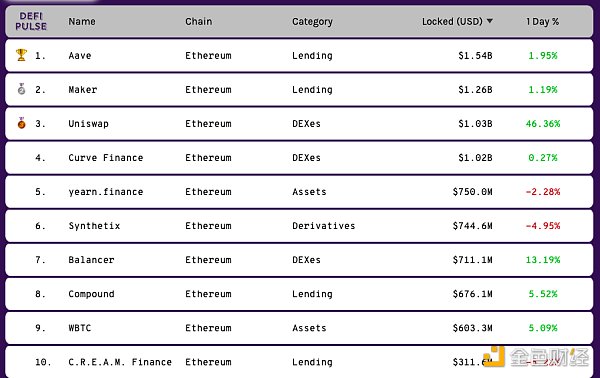
Task: Open the Compound listing
Action: click(x=91, y=294)
